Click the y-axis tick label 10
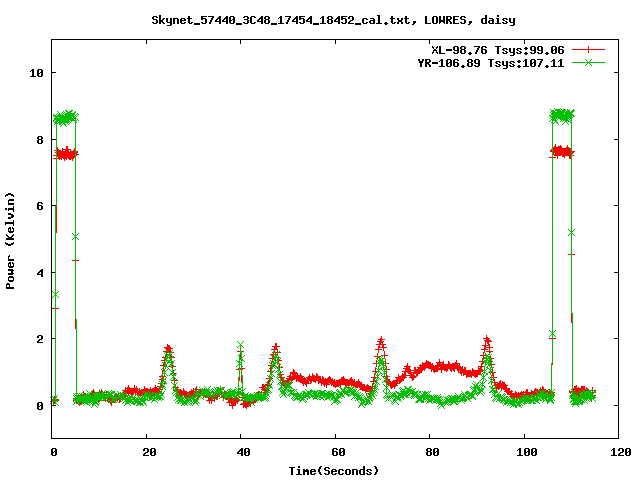Image resolution: width=640 pixels, height=480 pixels. tap(36, 73)
